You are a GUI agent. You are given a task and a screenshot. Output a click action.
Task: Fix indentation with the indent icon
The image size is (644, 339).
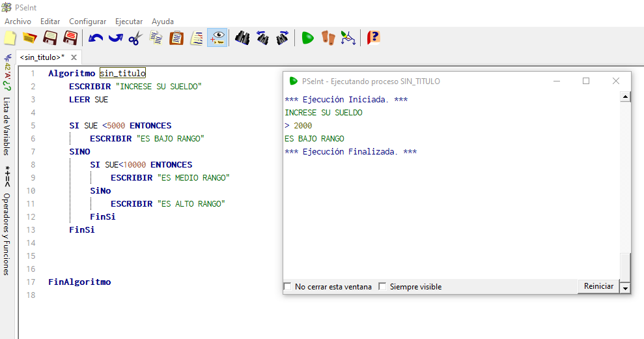[197, 38]
